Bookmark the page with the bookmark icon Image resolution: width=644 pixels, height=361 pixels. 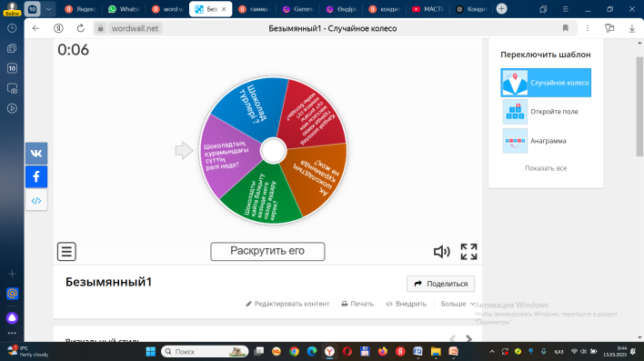coord(566,28)
